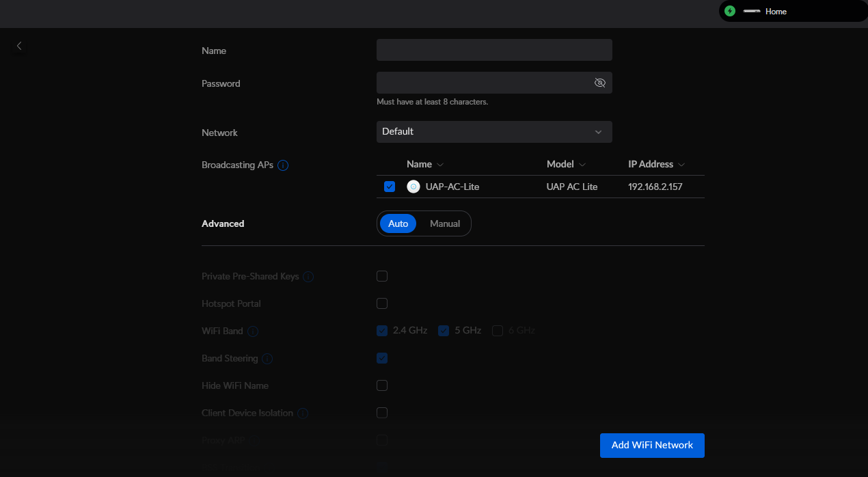Click green status icon beside Home

[x=730, y=12]
